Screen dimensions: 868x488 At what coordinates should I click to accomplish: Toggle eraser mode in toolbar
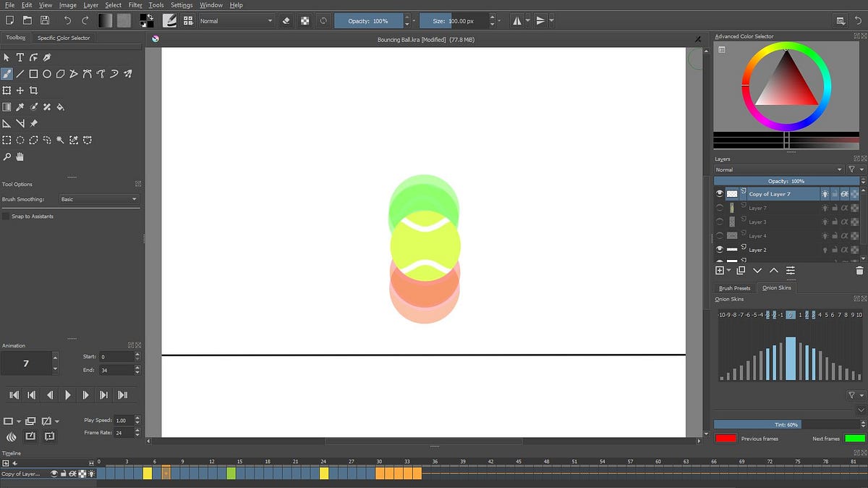pyautogui.click(x=286, y=21)
